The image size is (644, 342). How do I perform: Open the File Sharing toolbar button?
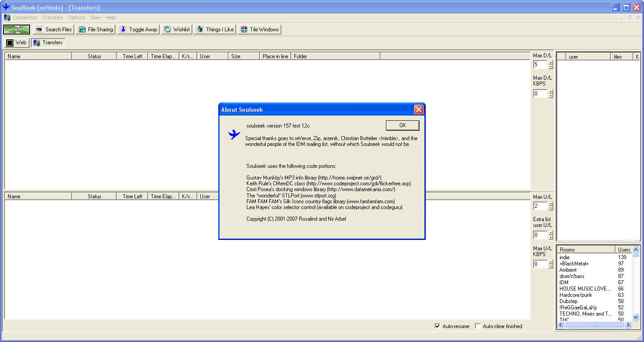point(95,30)
